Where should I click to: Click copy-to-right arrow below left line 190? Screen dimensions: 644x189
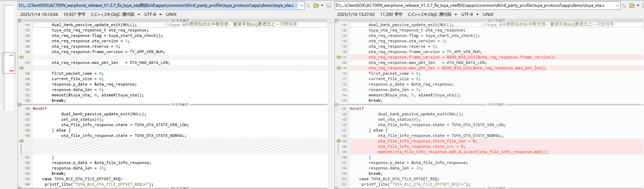coord(22,141)
